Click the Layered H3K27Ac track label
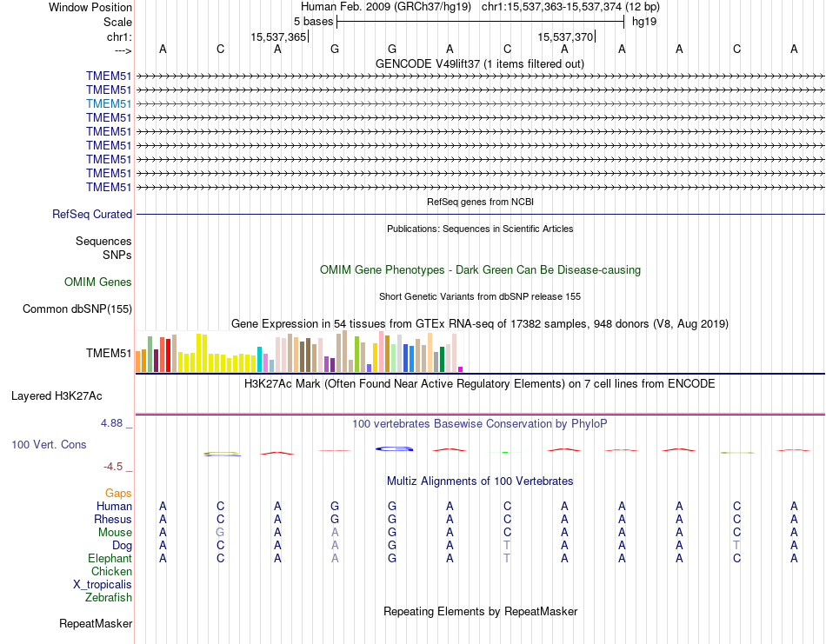 [57, 396]
